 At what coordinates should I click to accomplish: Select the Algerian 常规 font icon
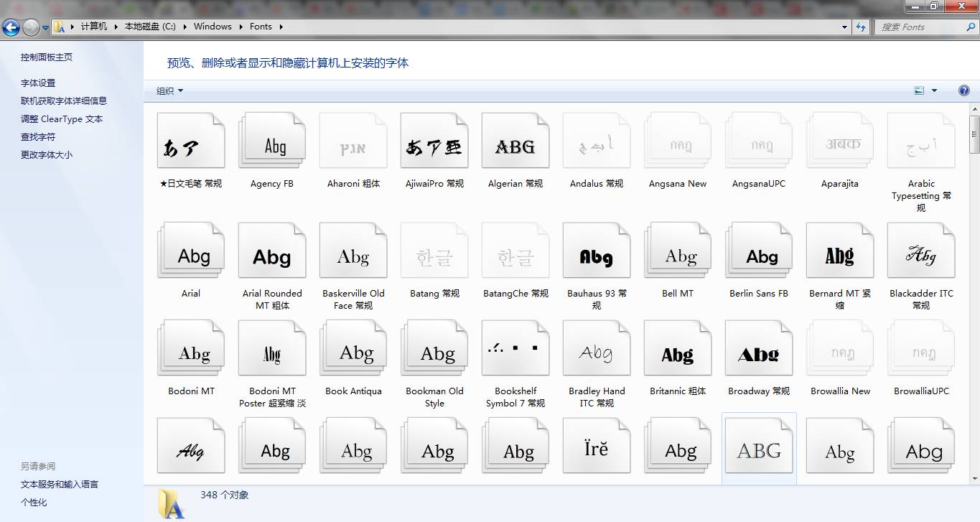pos(515,141)
